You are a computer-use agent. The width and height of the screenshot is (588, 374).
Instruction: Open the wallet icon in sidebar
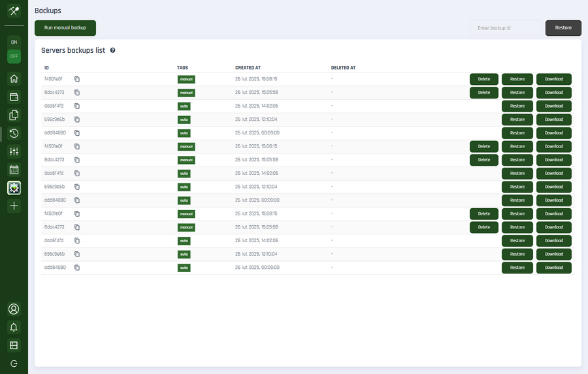[14, 97]
